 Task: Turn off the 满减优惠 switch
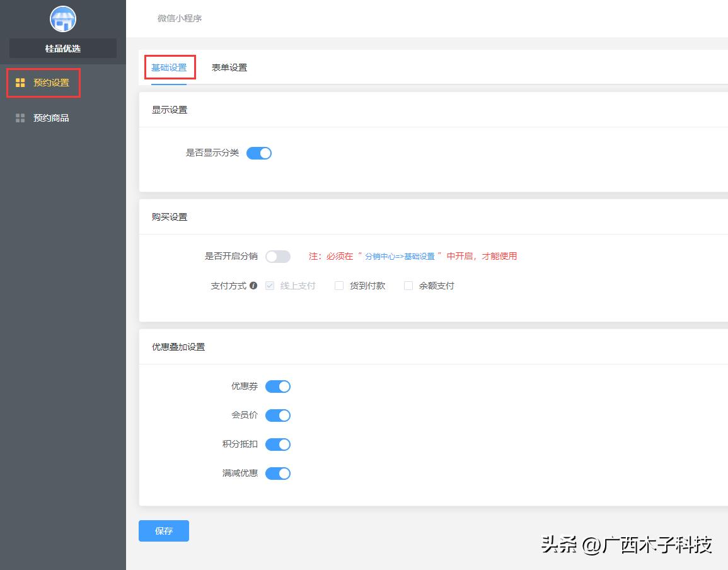[277, 473]
